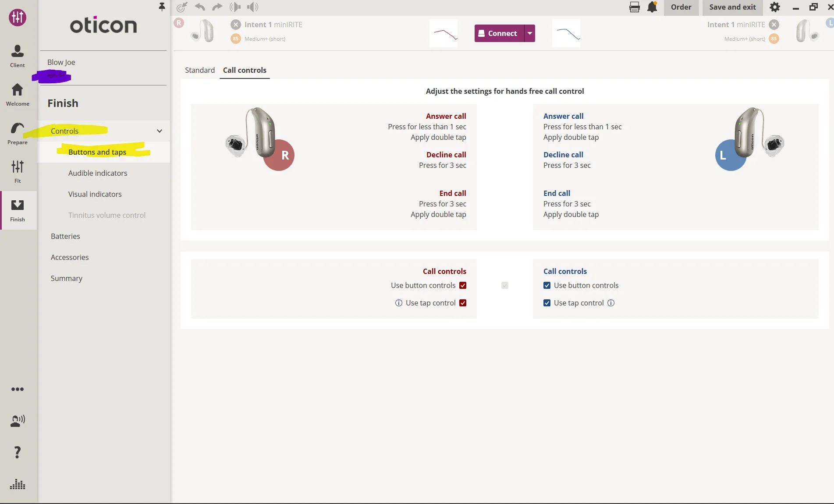
Task: Uncheck left ear Use button controls
Action: pos(547,285)
